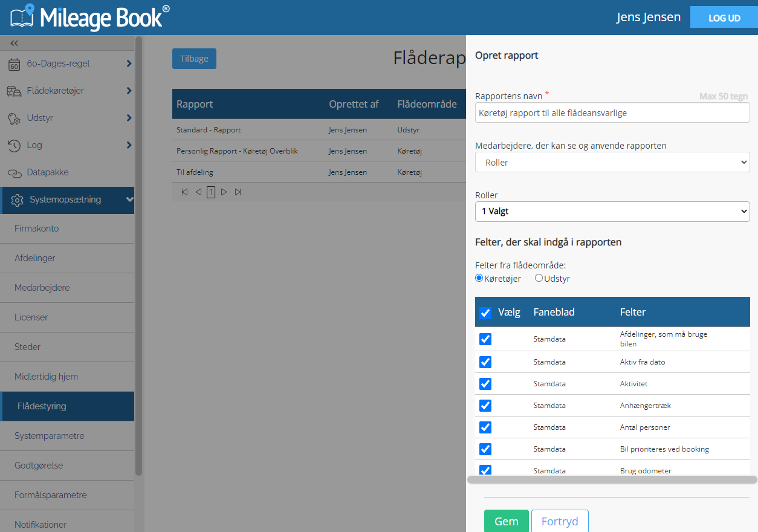
Task: Collapse the Systemopsætning menu chevron
Action: tap(129, 199)
